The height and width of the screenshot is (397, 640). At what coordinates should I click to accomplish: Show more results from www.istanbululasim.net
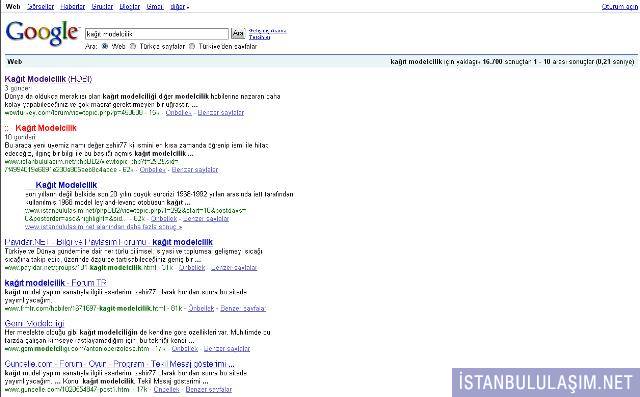103,226
